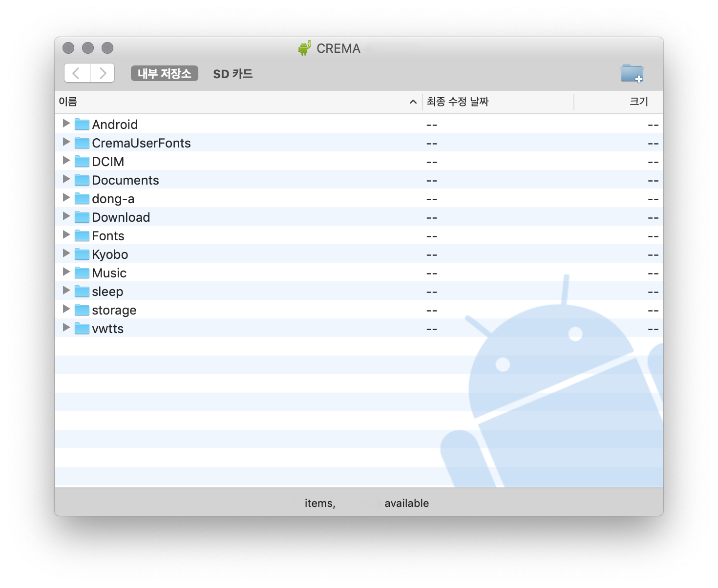718x588 pixels.
Task: Click the Kyobo folder name
Action: tap(110, 254)
